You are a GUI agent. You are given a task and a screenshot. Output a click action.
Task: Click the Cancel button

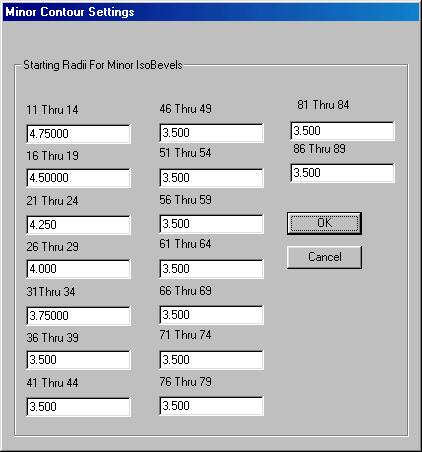point(324,257)
